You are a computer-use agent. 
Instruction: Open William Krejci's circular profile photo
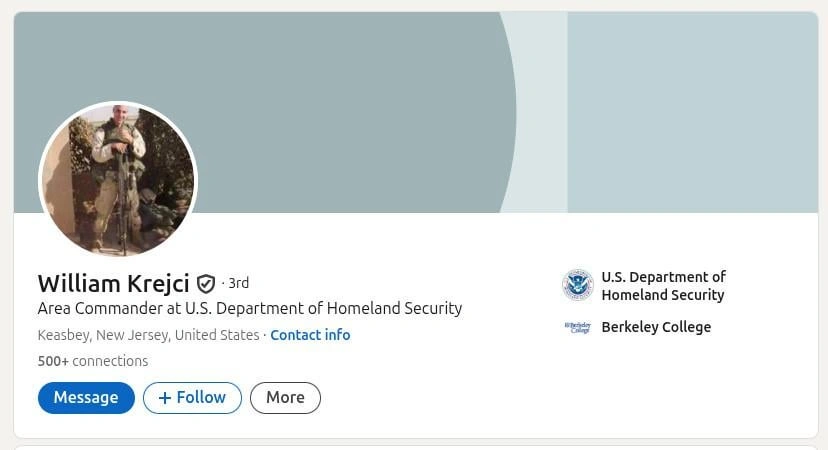(x=118, y=180)
